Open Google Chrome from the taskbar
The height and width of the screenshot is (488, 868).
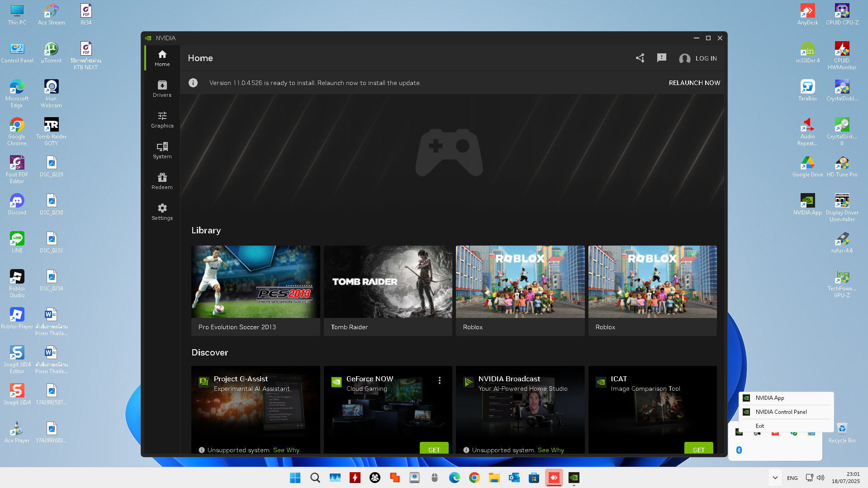[x=474, y=478]
